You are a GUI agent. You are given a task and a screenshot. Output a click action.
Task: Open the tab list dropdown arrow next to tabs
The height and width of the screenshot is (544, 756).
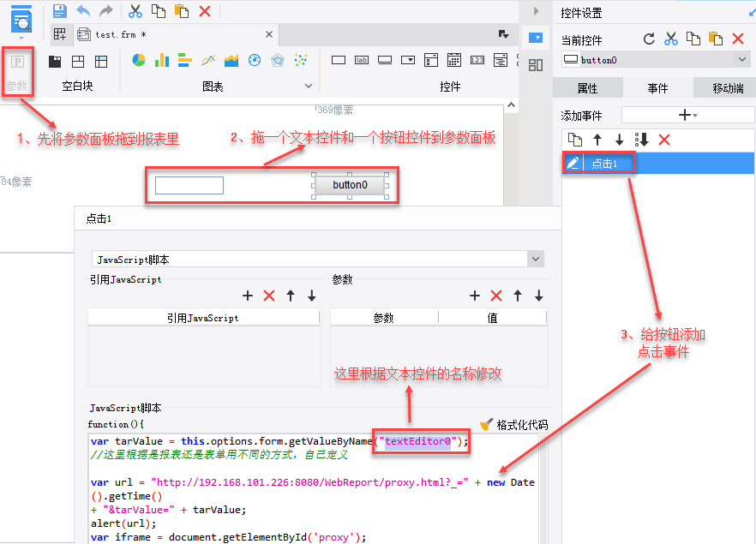tap(503, 34)
